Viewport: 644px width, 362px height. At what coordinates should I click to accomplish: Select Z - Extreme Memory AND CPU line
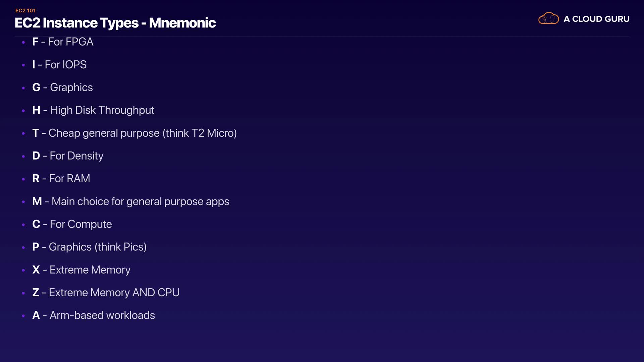[x=106, y=293]
